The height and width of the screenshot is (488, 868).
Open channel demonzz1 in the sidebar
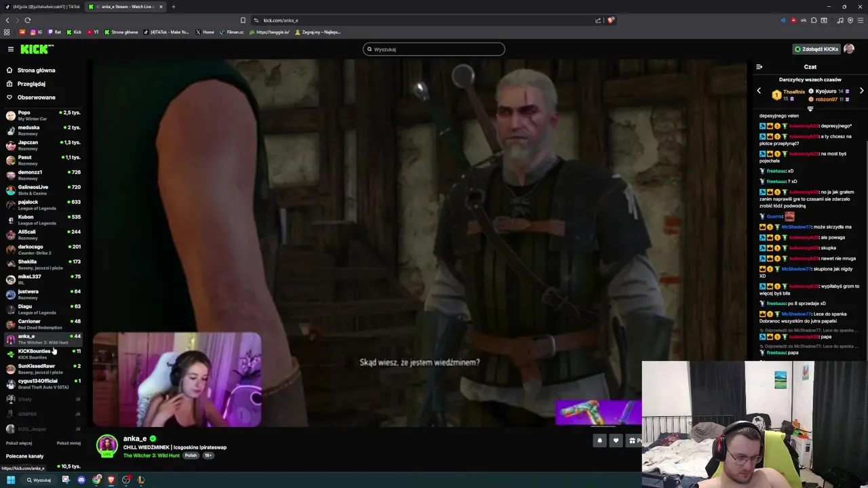click(42, 175)
